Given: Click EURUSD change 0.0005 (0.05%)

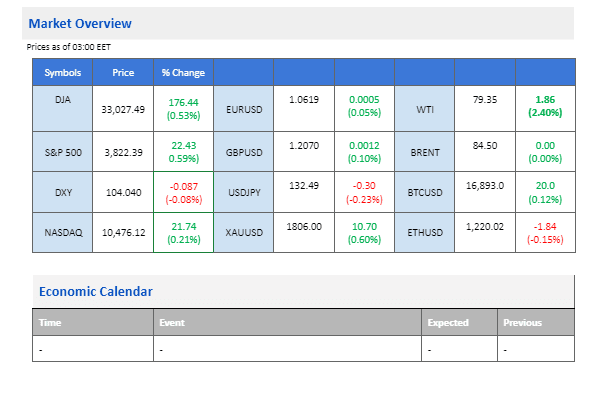Looking at the screenshot, I should point(364,106).
